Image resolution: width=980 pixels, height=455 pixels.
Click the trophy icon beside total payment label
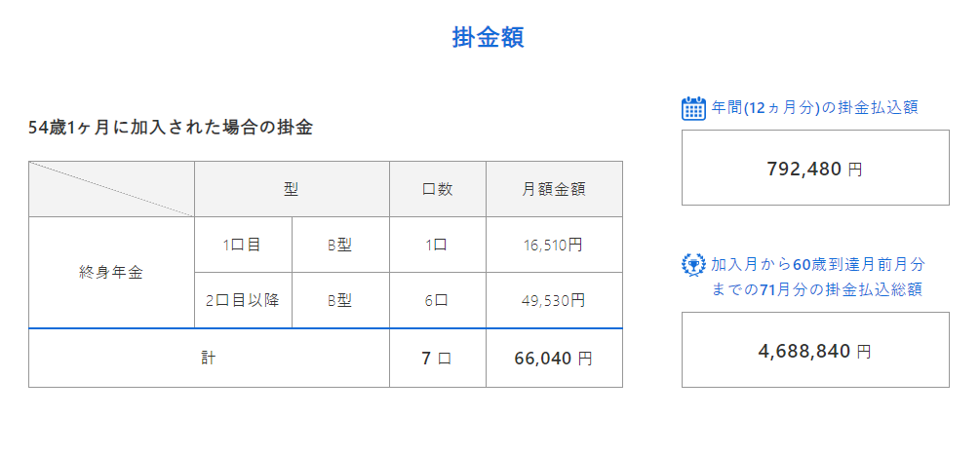click(693, 264)
